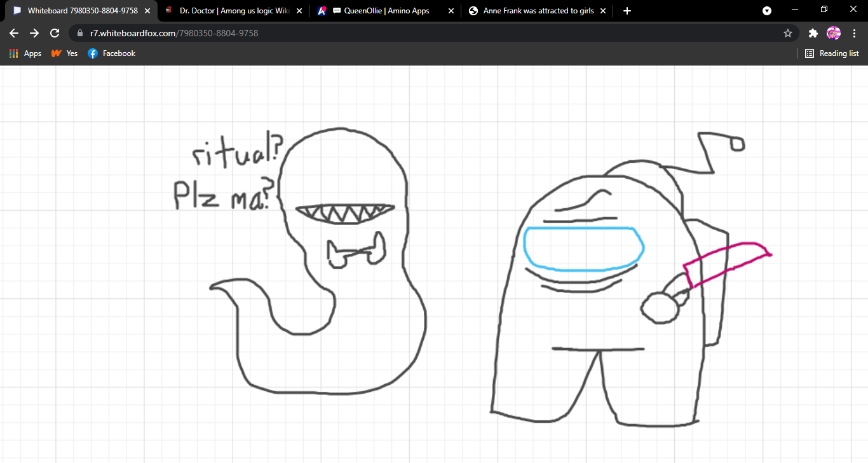
Task: Open the Chrome profile avatar
Action: 833,33
